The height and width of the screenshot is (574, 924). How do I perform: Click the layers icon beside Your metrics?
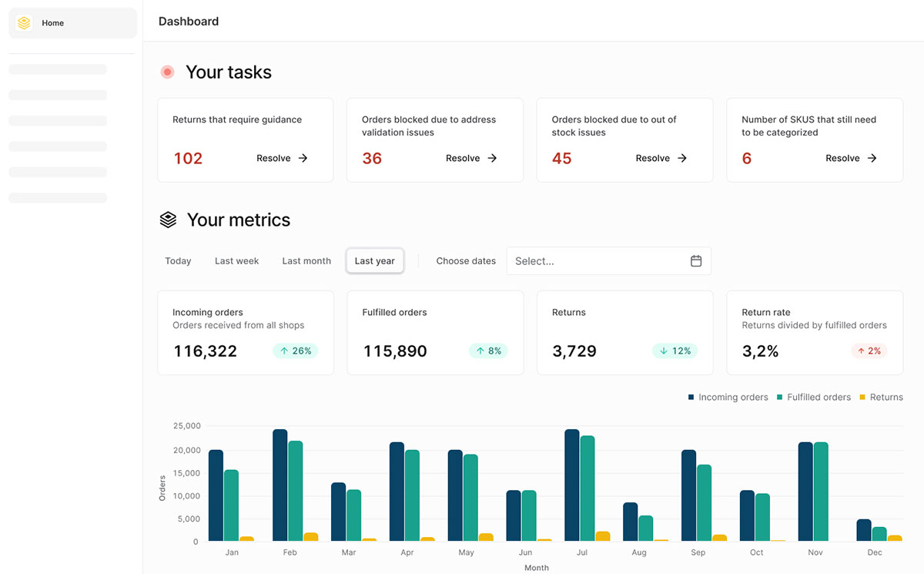tap(168, 220)
